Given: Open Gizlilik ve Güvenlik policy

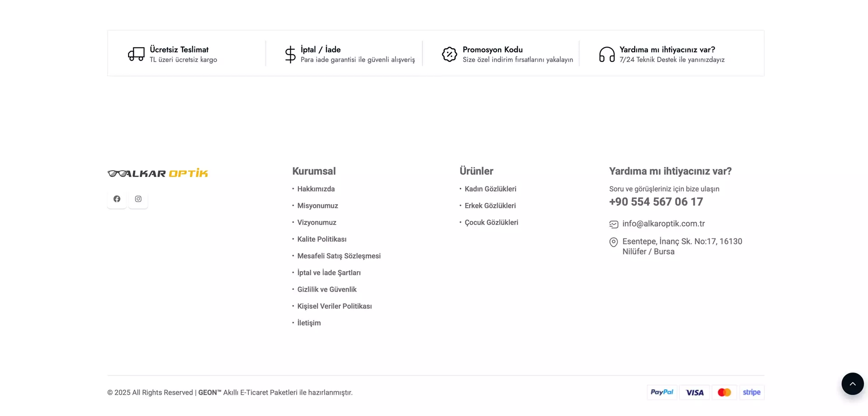Looking at the screenshot, I should tap(327, 289).
